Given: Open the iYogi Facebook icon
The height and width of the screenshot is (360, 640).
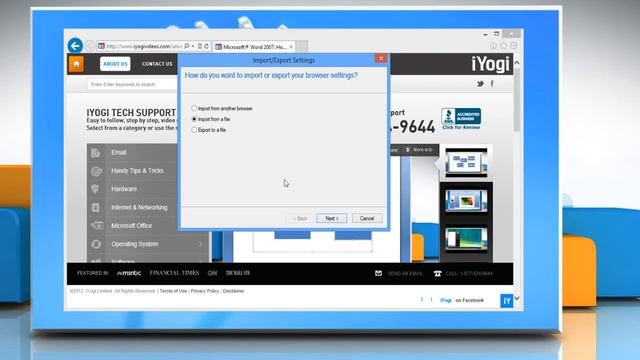Looking at the screenshot, I should pyautogui.click(x=492, y=84).
